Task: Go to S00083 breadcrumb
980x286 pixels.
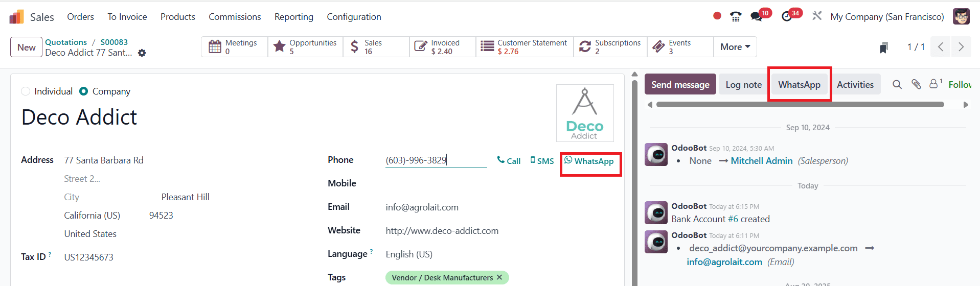Action: tap(114, 42)
